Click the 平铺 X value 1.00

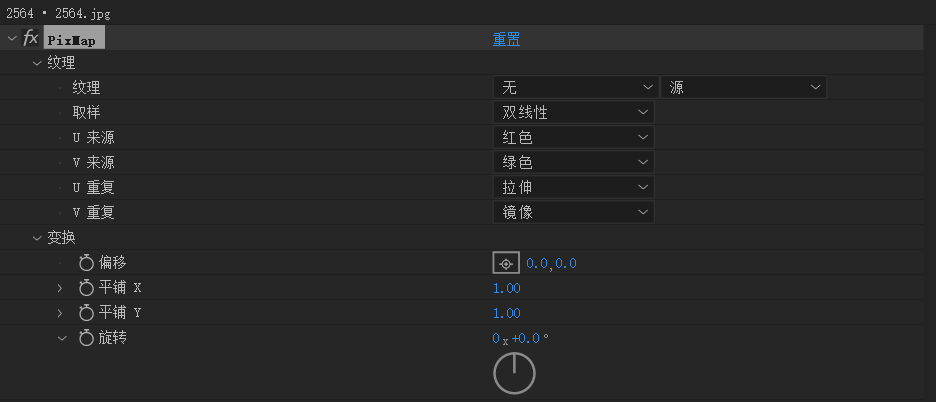pos(507,288)
